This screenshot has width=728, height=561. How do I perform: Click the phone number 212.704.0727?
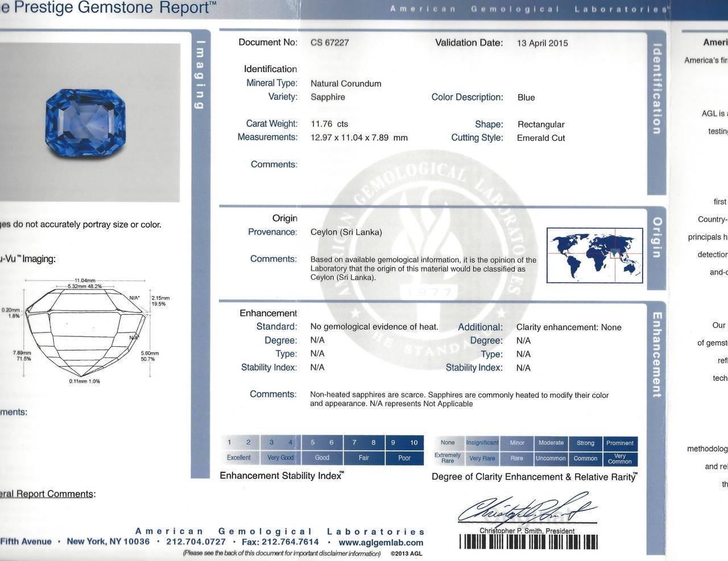pyautogui.click(x=196, y=542)
